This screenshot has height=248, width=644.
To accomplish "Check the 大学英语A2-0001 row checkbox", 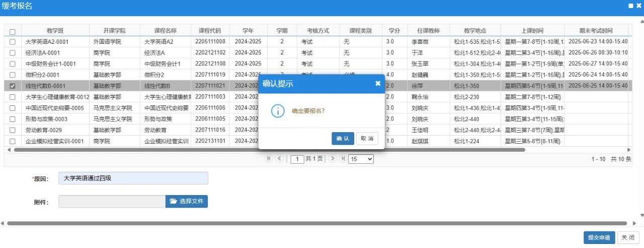I will click(x=13, y=42).
